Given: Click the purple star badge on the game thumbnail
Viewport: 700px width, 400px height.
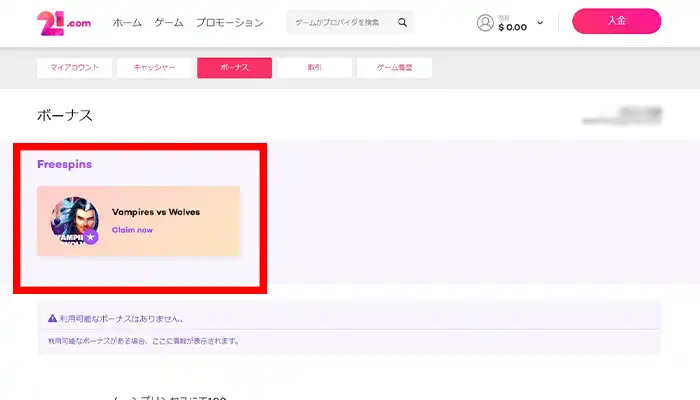Looking at the screenshot, I should point(91,237).
